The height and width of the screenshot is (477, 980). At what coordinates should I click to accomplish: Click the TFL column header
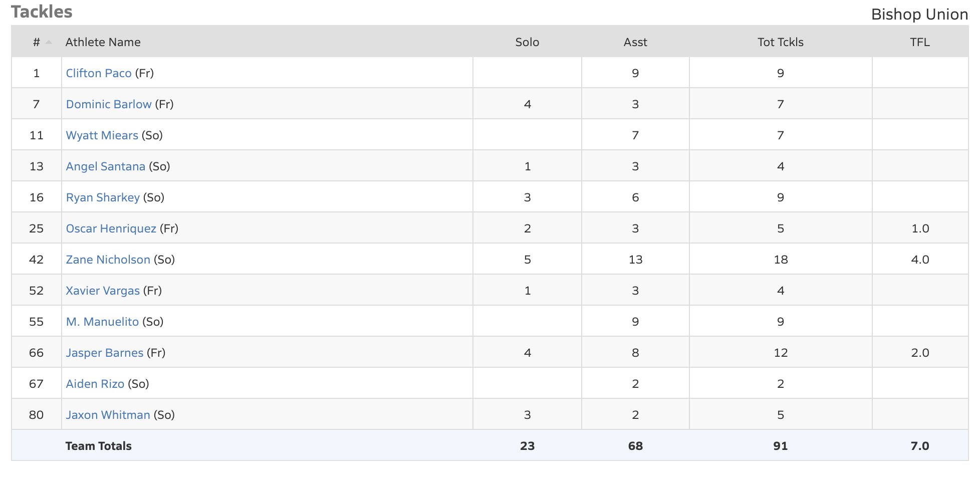pos(919,43)
